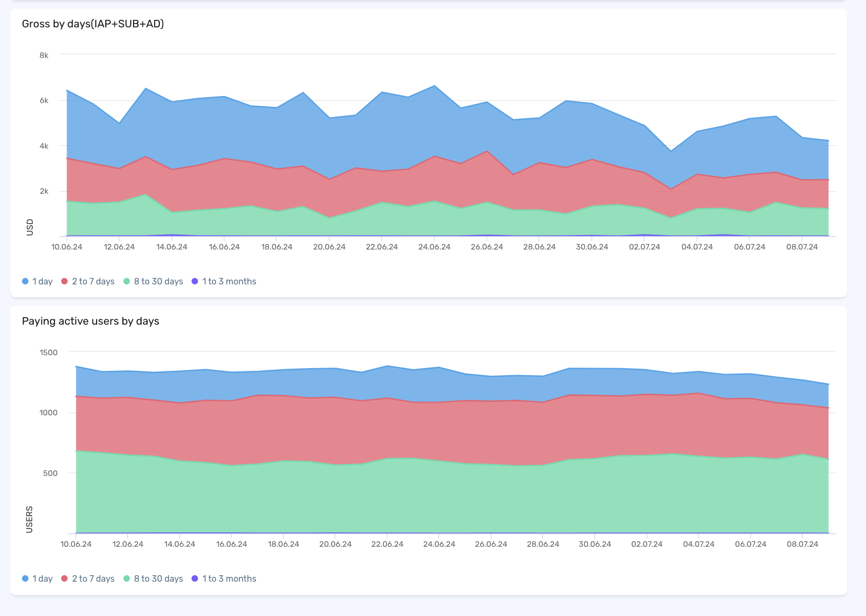Viewport: 866px width, 616px height.
Task: Click the 'Paying active users by days' title
Action: [91, 321]
